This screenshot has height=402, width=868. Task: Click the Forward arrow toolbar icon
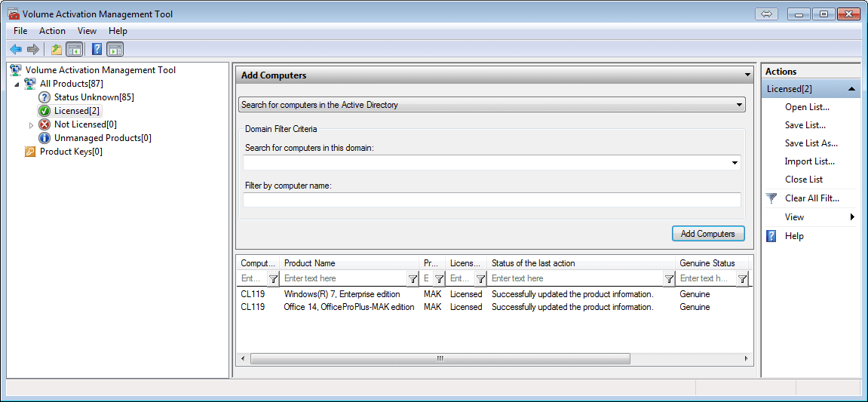pyautogui.click(x=33, y=50)
